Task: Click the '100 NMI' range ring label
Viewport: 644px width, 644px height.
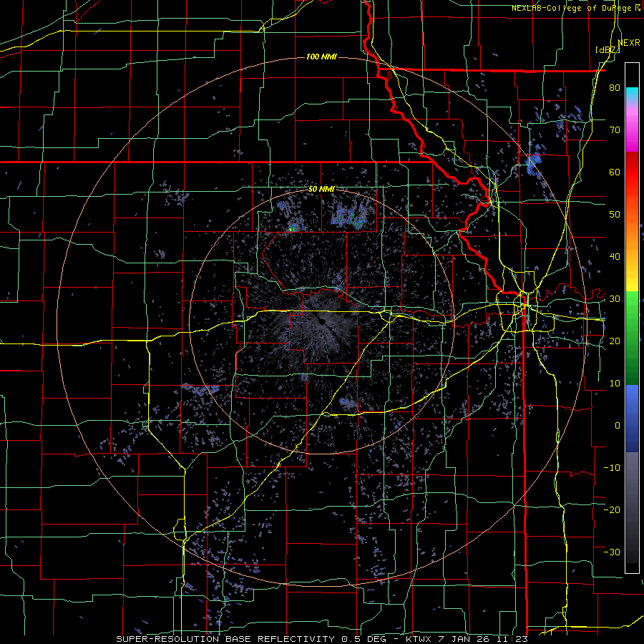Action: coord(321,57)
